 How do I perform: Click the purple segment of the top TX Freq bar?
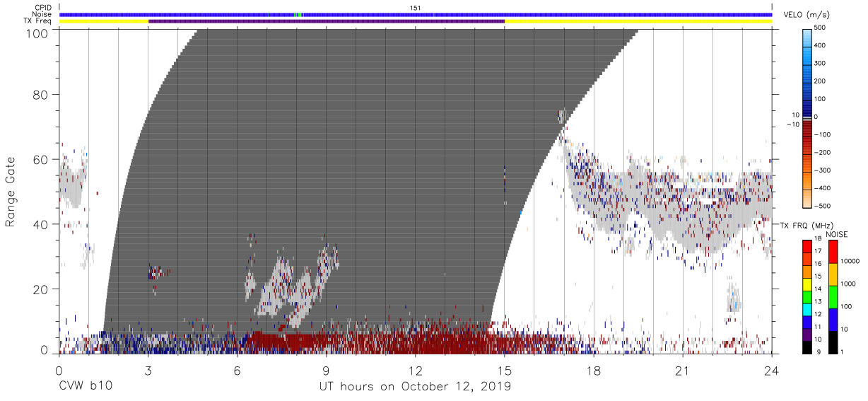coord(327,21)
